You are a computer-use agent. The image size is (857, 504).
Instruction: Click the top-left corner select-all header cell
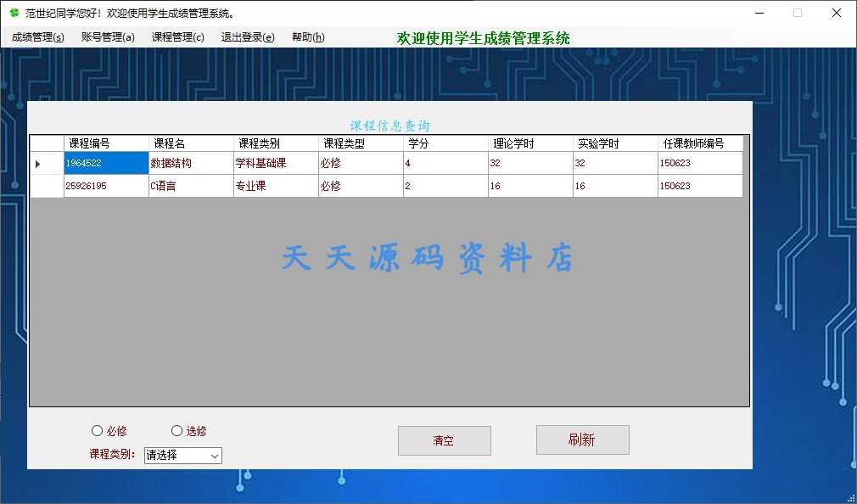(47, 143)
